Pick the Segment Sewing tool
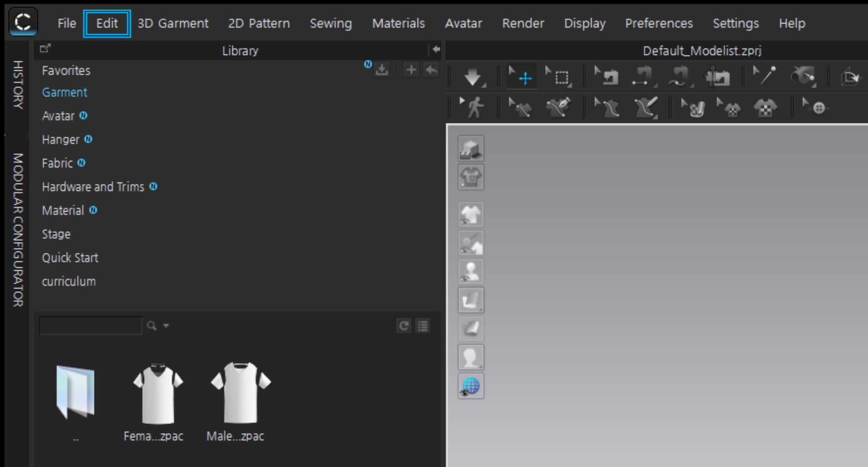The height and width of the screenshot is (467, 868). coord(644,77)
